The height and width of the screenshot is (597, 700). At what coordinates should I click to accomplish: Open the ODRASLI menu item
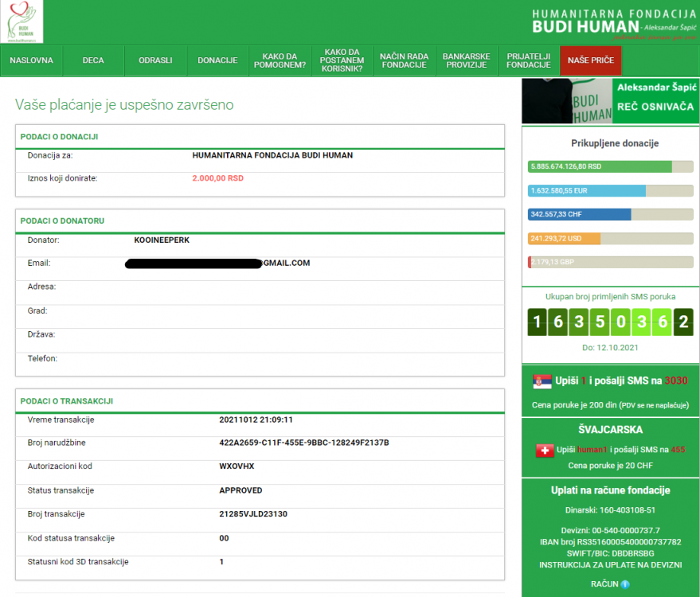point(155,60)
